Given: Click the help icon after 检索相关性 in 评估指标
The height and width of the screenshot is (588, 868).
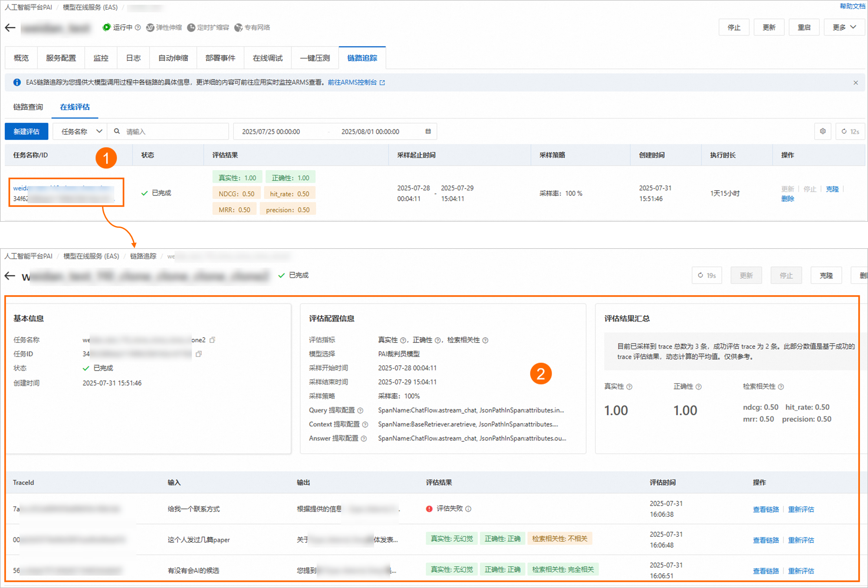Looking at the screenshot, I should (x=485, y=340).
